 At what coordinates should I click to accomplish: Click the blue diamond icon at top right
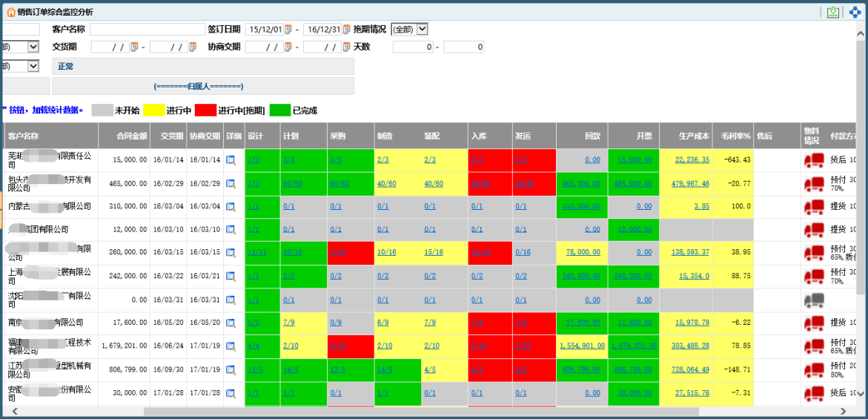coord(855,13)
